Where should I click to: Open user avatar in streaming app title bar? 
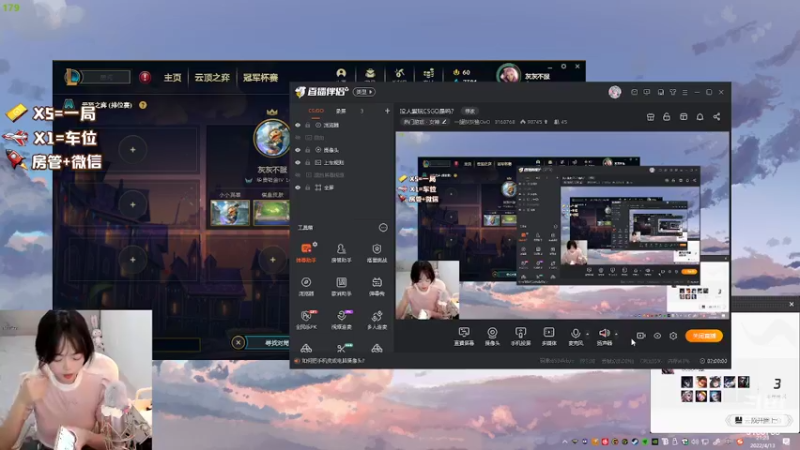[x=615, y=92]
